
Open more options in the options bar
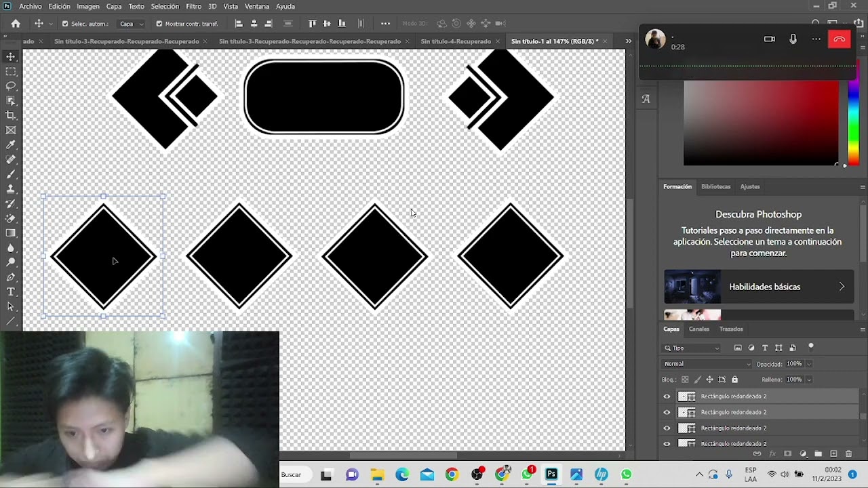tap(385, 24)
